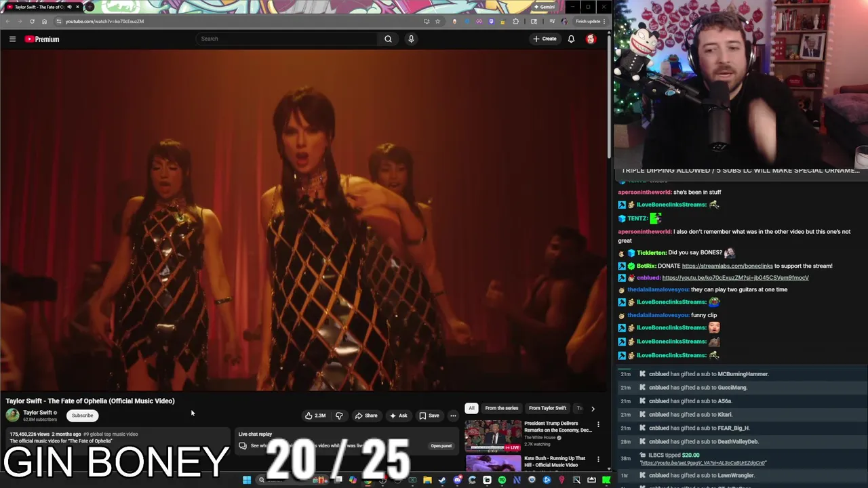Open Taylor Swift channel name link
The width and height of the screenshot is (868, 488).
[x=37, y=412]
